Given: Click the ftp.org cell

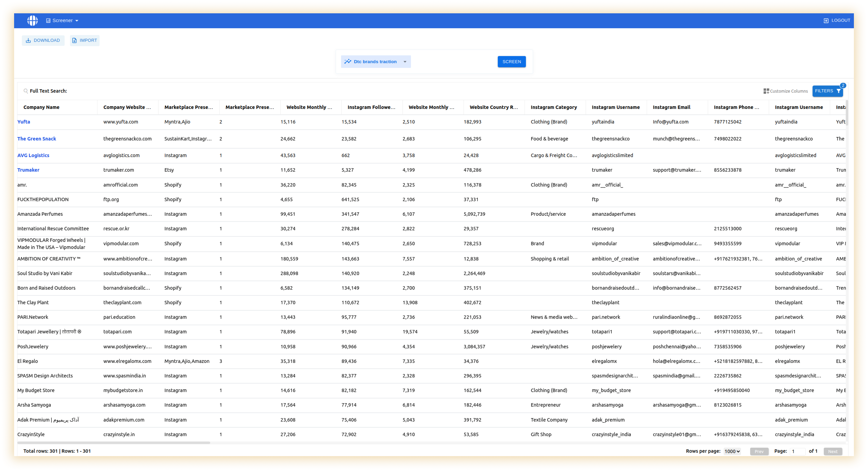Looking at the screenshot, I should [111, 199].
